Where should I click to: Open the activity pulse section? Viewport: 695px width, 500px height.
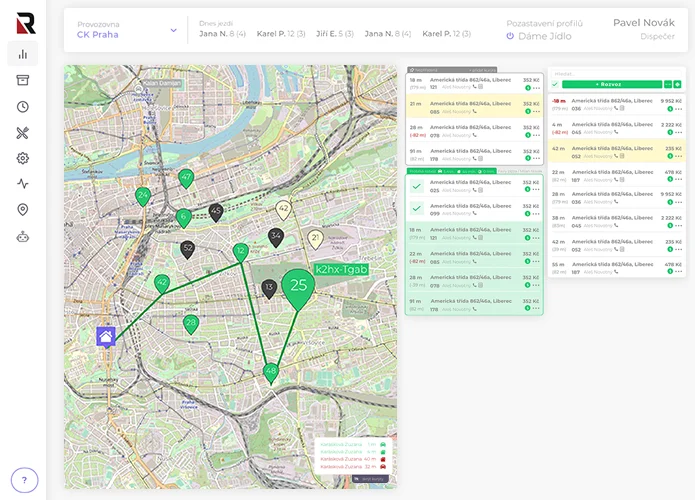(22, 184)
